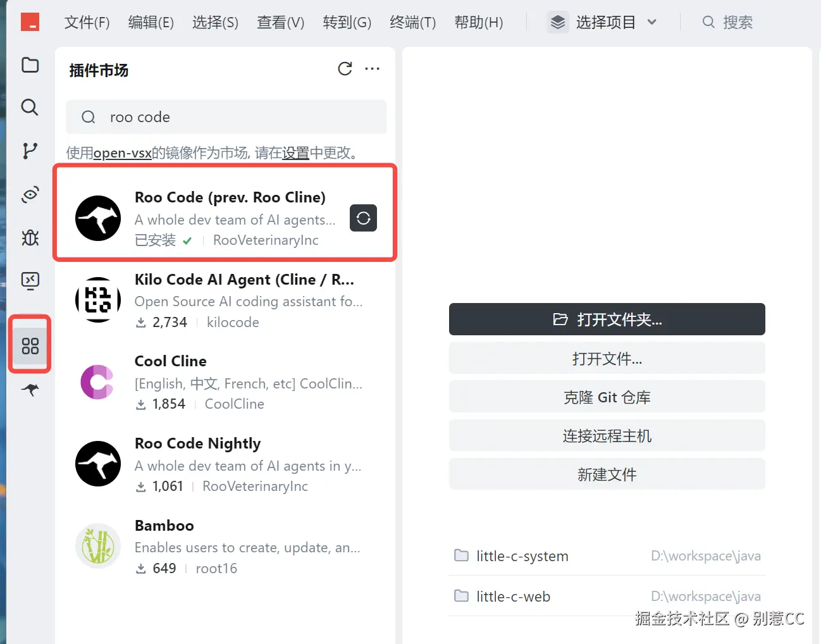This screenshot has width=821, height=644.
Task: Click the 插件市场 panel heading
Action: click(99, 70)
